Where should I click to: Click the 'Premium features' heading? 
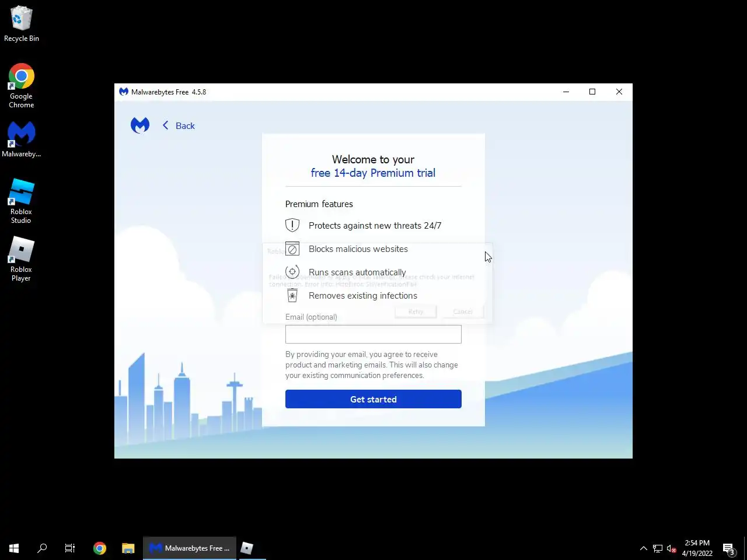[x=319, y=204]
